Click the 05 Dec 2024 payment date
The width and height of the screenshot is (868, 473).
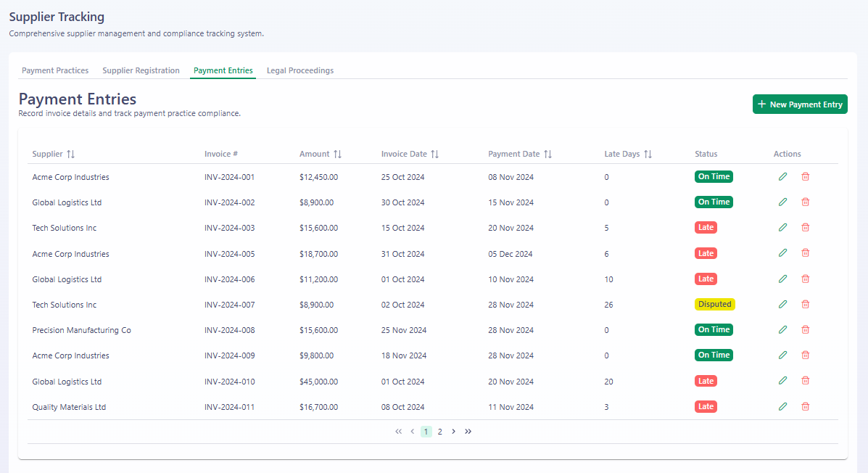coord(510,254)
